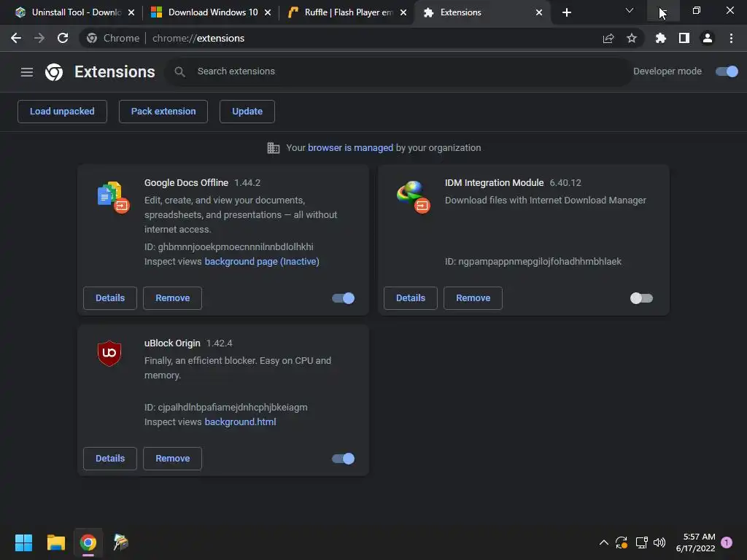Open Details for uBlock Origin
747x560 pixels.
tap(110, 459)
